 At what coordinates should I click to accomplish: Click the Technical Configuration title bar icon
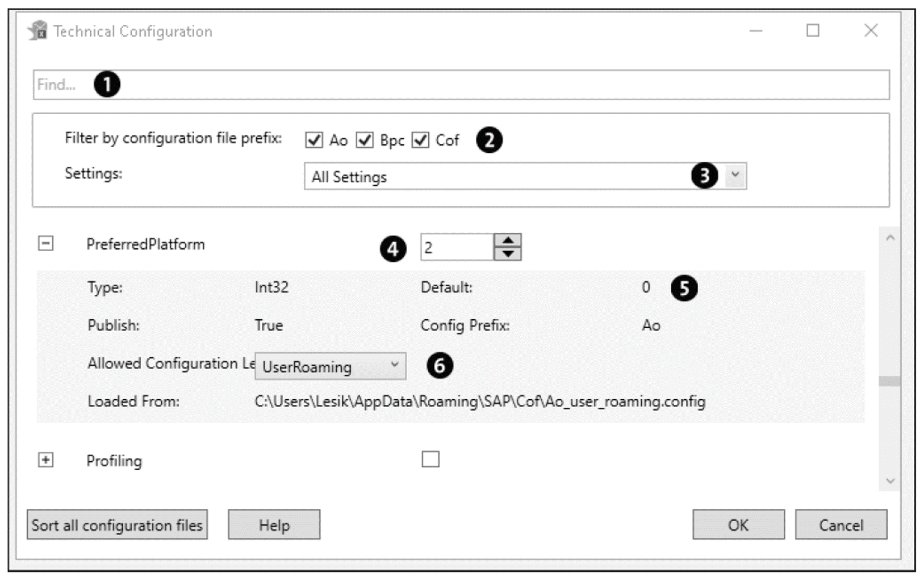pos(37,31)
